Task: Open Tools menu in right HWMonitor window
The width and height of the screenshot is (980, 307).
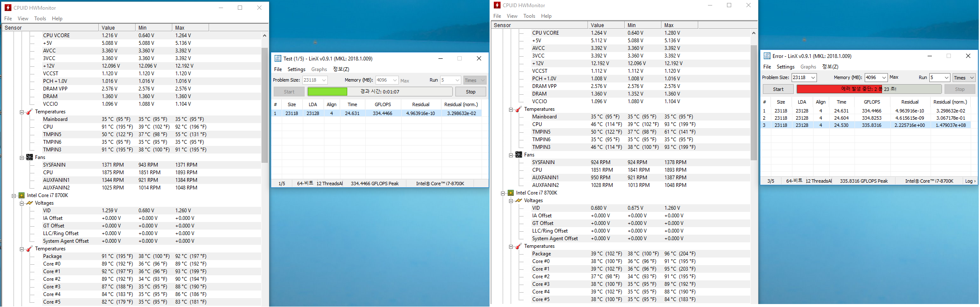Action: 529,16
